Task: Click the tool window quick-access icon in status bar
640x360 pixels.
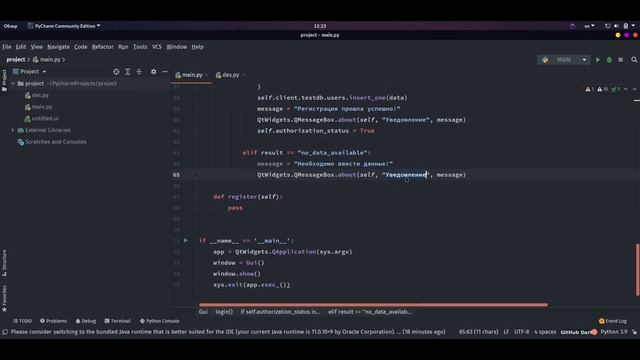Action: point(5,332)
